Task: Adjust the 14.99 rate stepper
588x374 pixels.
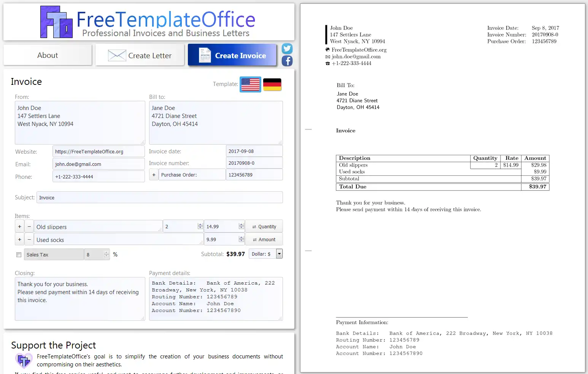Action: coord(241,226)
